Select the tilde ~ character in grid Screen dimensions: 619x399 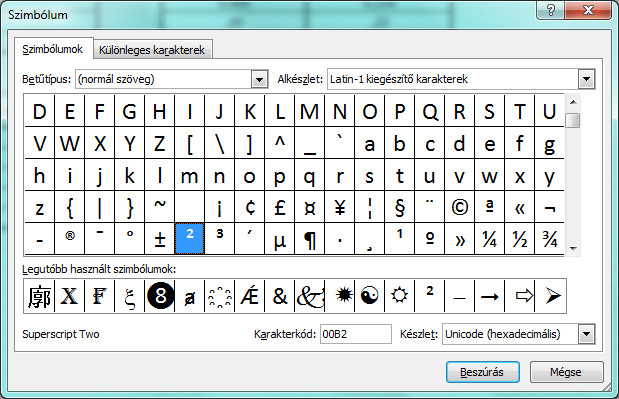[159, 207]
